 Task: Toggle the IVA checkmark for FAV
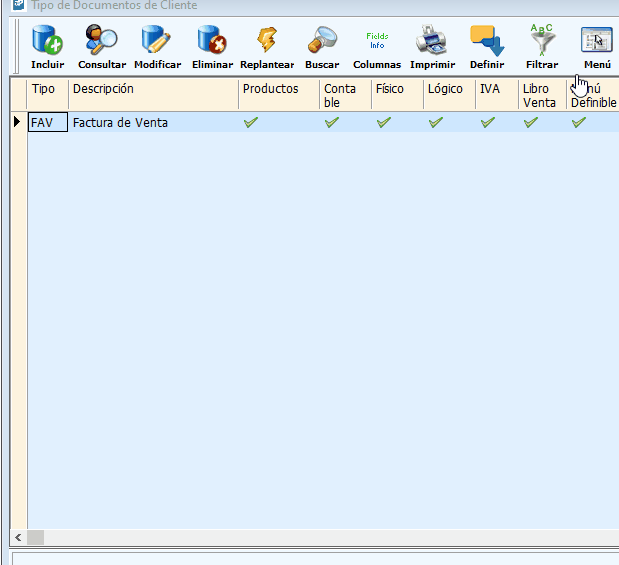tap(488, 122)
